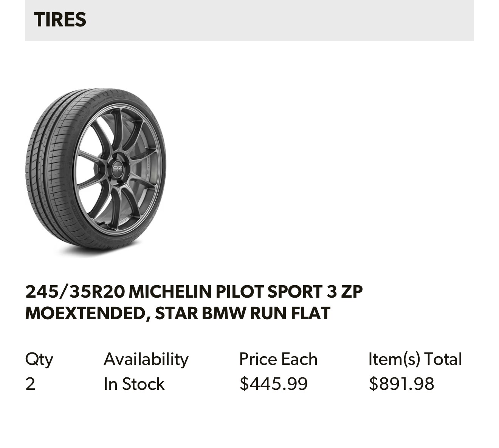Click the In Stock status text
This screenshot has width=499, height=448.
point(134,384)
